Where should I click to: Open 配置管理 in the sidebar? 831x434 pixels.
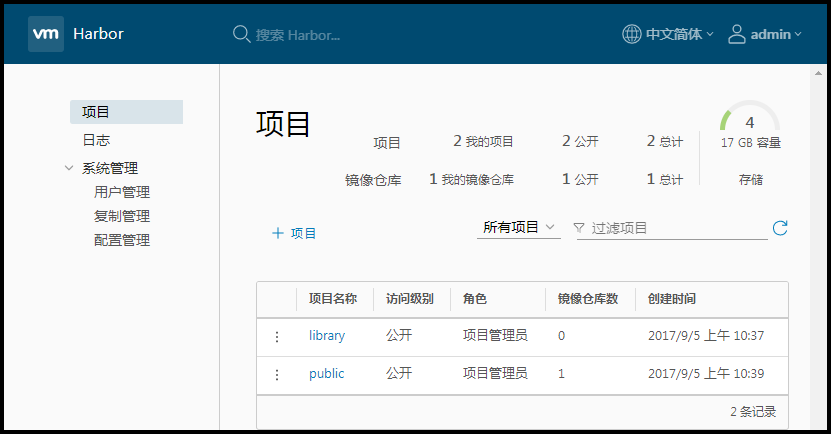coord(122,240)
